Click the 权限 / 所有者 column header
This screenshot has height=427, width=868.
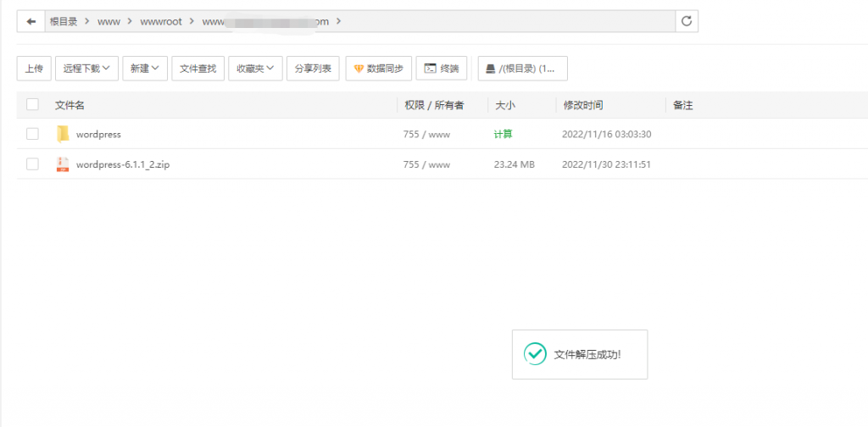434,105
